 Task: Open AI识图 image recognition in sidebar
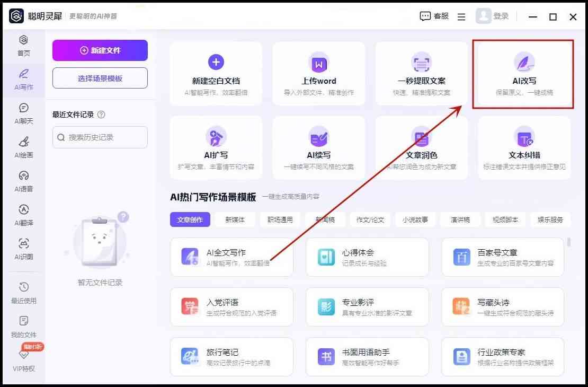coord(24,249)
